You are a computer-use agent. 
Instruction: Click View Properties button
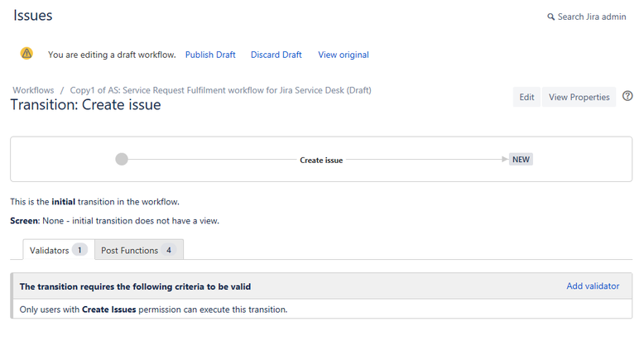(x=579, y=97)
